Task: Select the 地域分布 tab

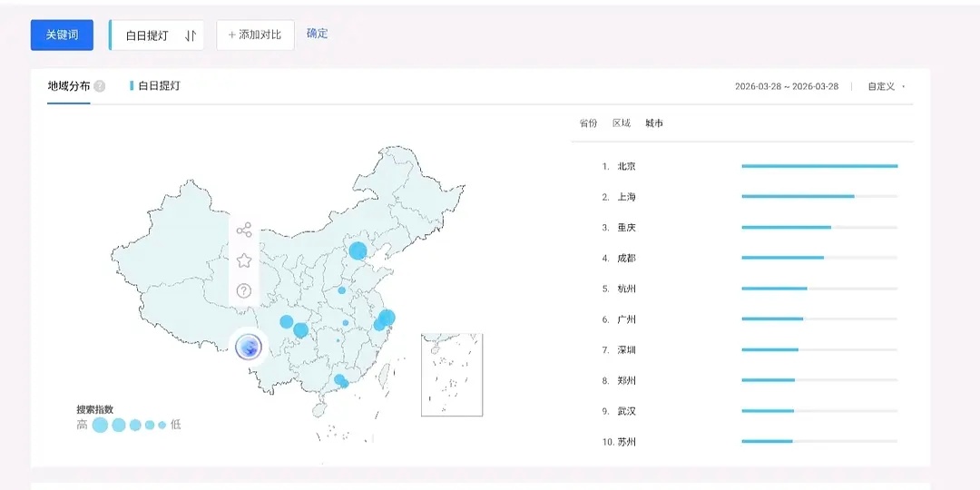Action: pos(69,86)
